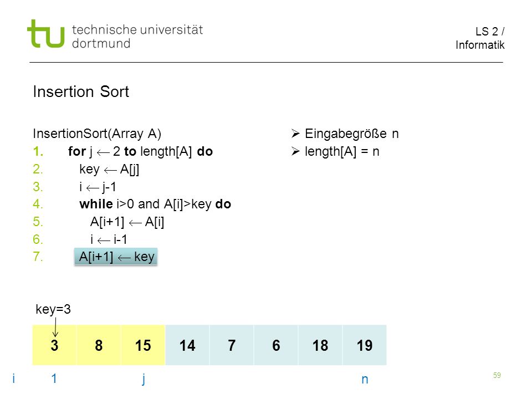Click the index label n below array

click(365, 379)
